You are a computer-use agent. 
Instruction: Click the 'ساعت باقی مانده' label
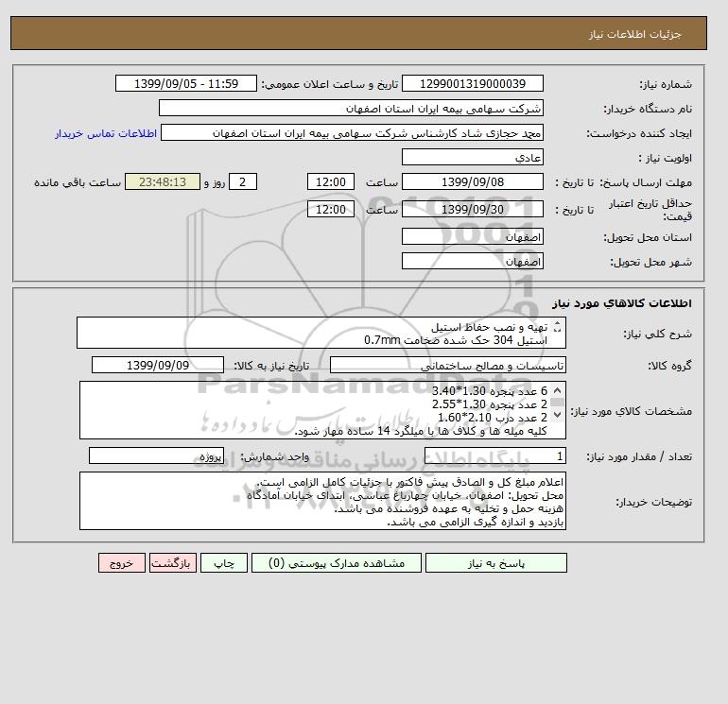tap(78, 182)
